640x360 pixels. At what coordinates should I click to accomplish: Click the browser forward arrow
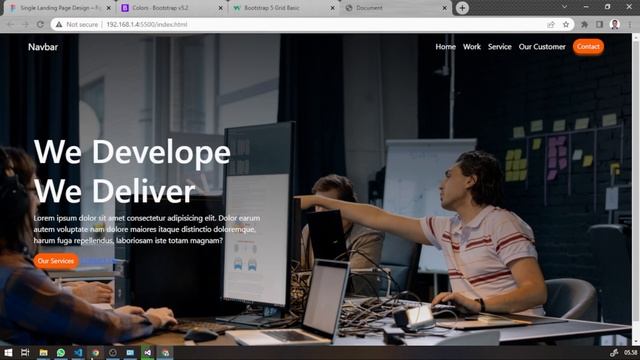click(25, 24)
